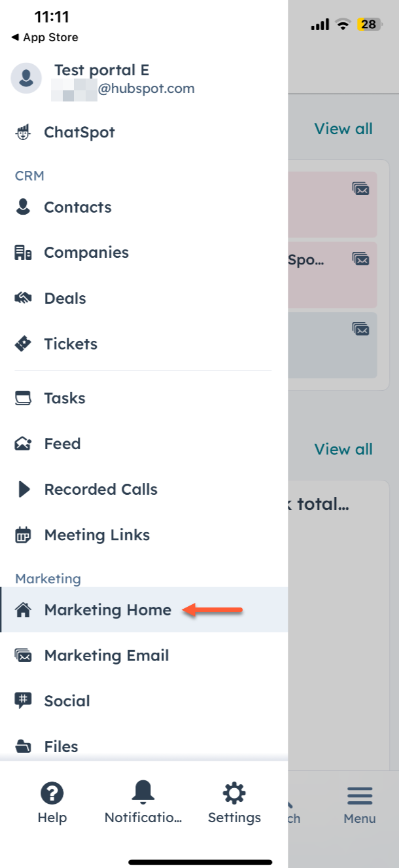The width and height of the screenshot is (399, 868).
Task: Open Contacts from the CRM section
Action: pyautogui.click(x=77, y=207)
